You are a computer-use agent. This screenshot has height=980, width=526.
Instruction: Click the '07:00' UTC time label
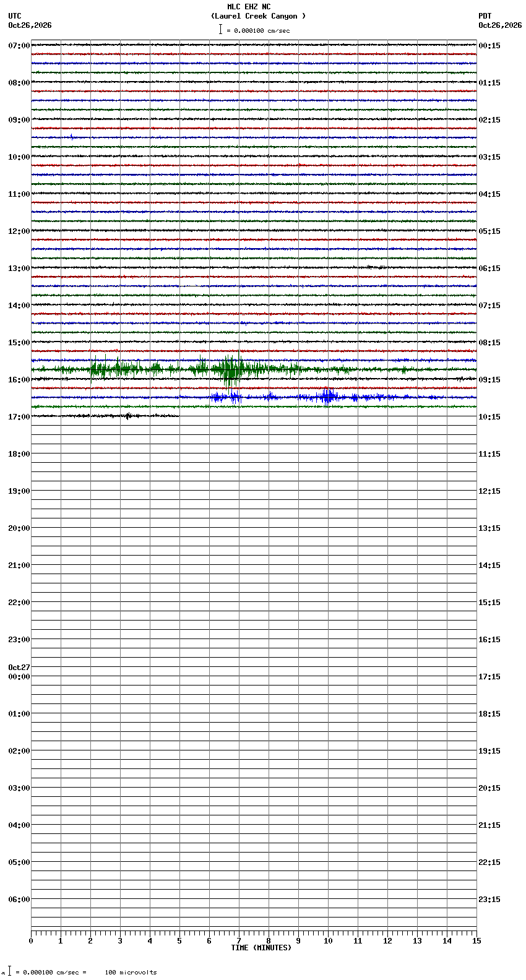coord(19,46)
